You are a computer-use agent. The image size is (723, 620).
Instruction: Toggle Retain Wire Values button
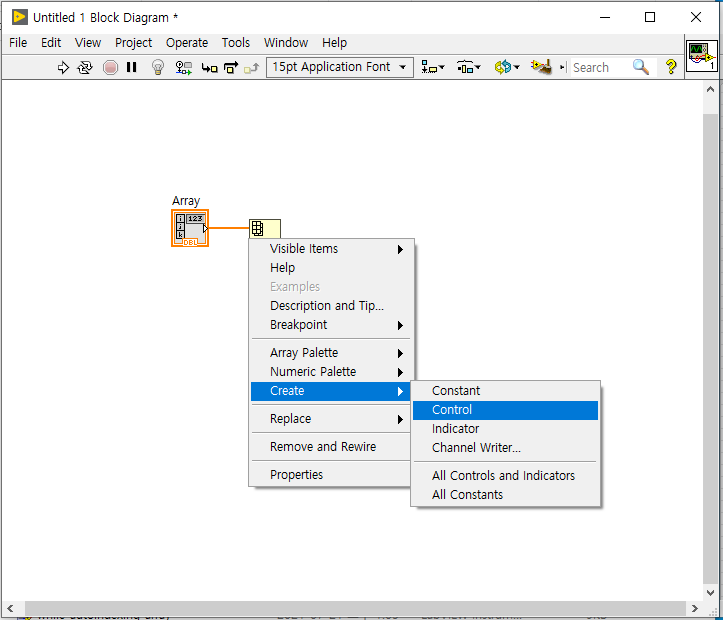click(x=184, y=68)
